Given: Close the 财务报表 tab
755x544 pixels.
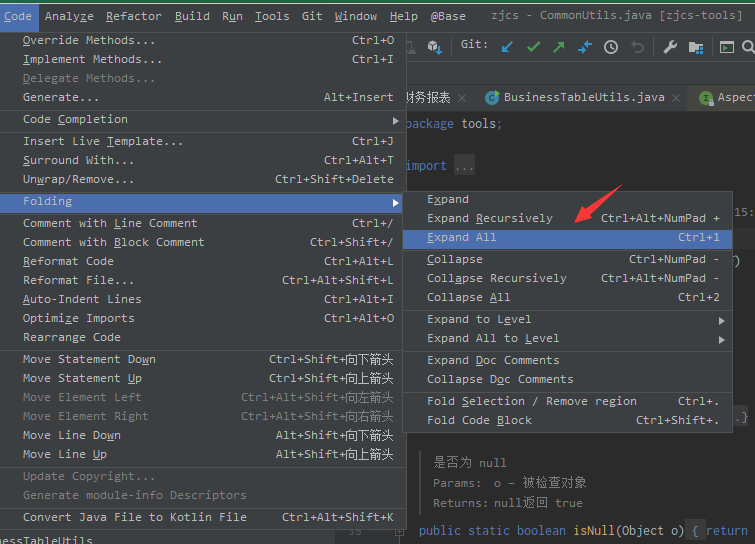Looking at the screenshot, I should (x=462, y=98).
